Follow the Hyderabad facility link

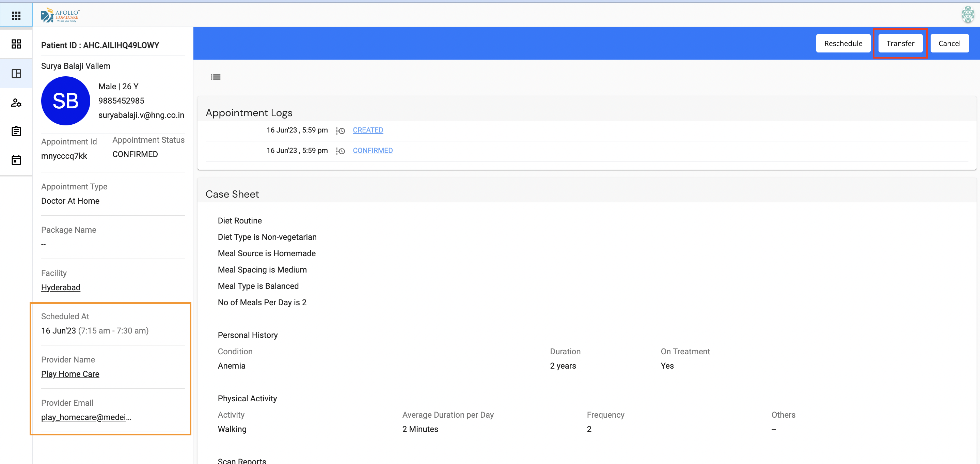[x=61, y=288]
